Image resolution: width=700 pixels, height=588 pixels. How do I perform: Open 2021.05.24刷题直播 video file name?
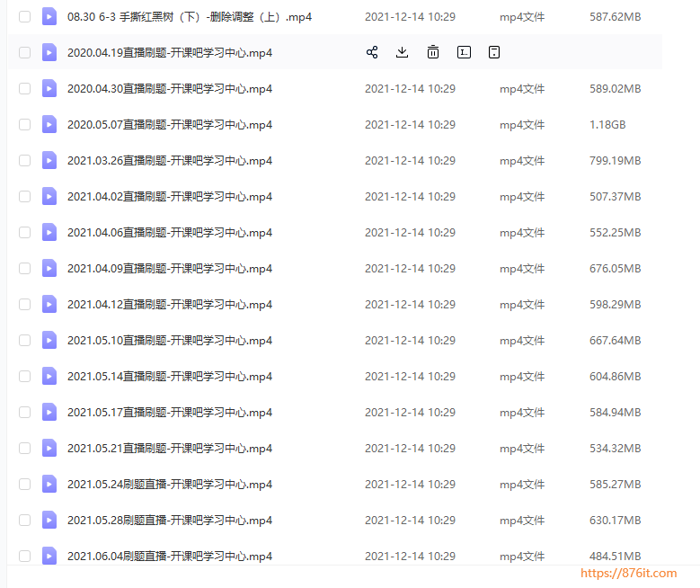(170, 485)
